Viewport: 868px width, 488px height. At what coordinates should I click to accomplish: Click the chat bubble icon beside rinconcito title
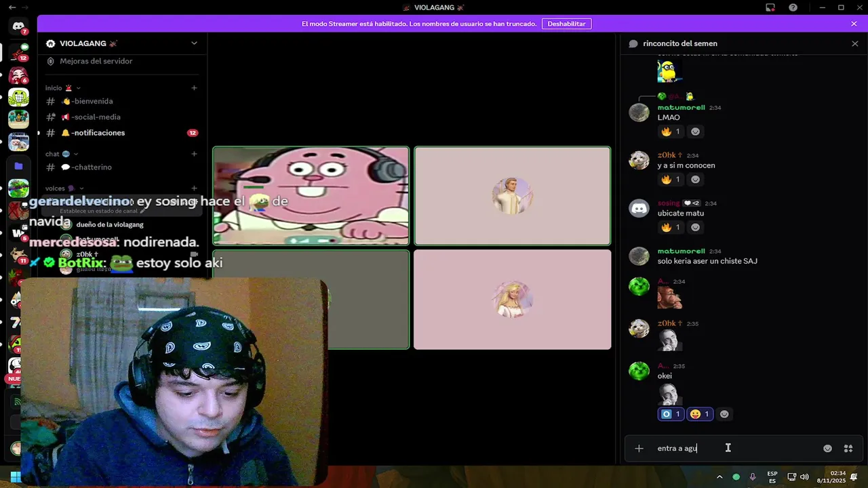[633, 43]
